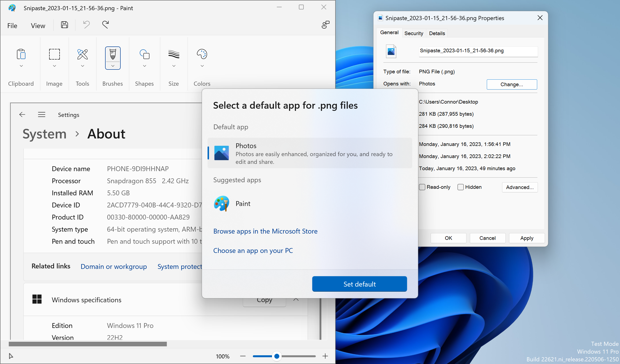The height and width of the screenshot is (364, 620).
Task: Click the Save icon in Paint toolbar
Action: point(64,25)
